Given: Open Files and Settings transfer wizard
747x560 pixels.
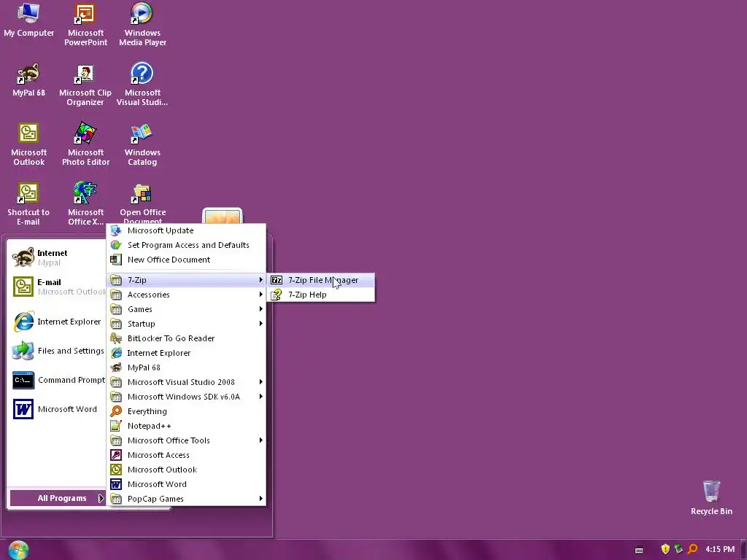Looking at the screenshot, I should click(x=57, y=351).
